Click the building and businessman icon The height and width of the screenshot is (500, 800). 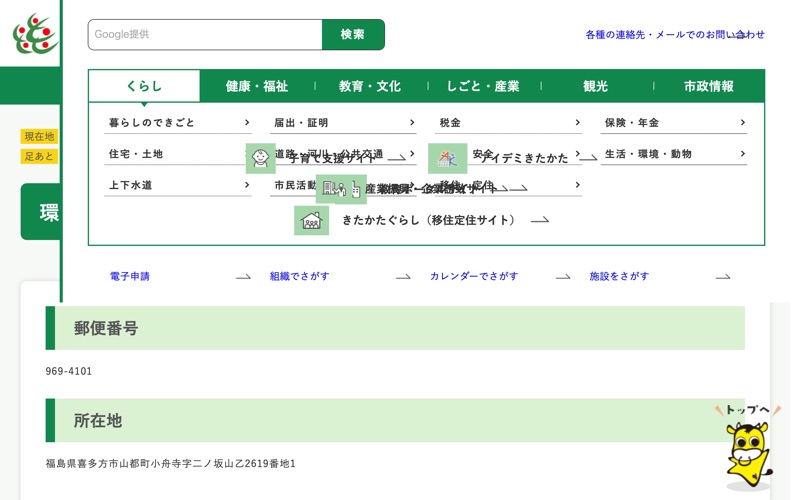tap(333, 189)
